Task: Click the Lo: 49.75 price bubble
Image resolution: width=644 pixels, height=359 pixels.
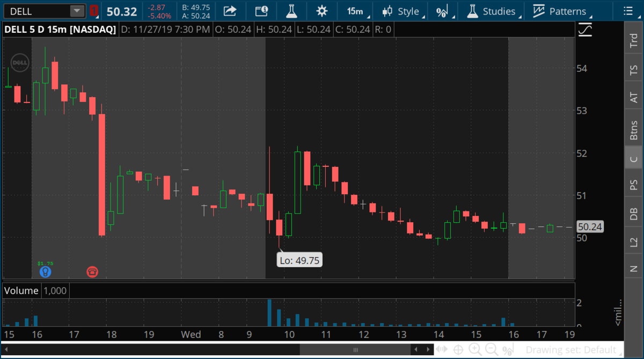Action: coord(299,260)
